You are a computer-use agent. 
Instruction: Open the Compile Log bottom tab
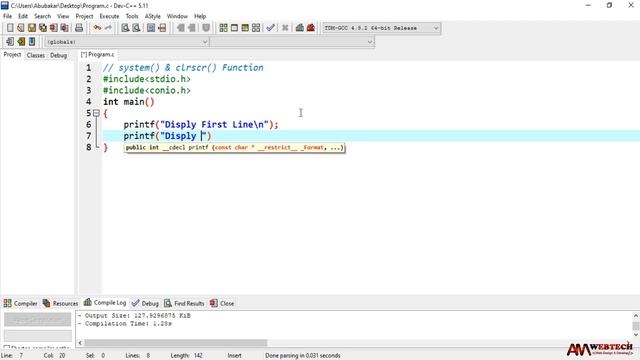(x=105, y=302)
